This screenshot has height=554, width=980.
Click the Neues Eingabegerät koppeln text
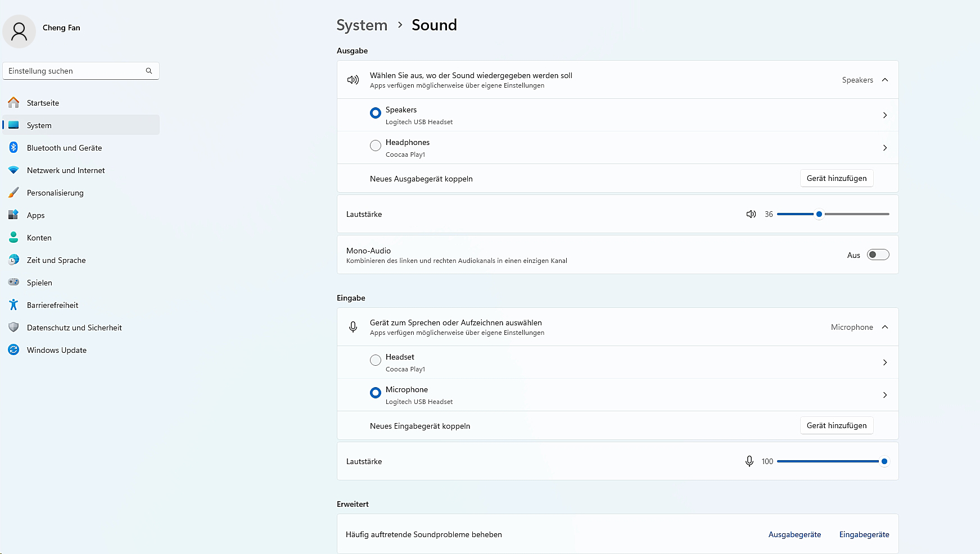tap(420, 426)
